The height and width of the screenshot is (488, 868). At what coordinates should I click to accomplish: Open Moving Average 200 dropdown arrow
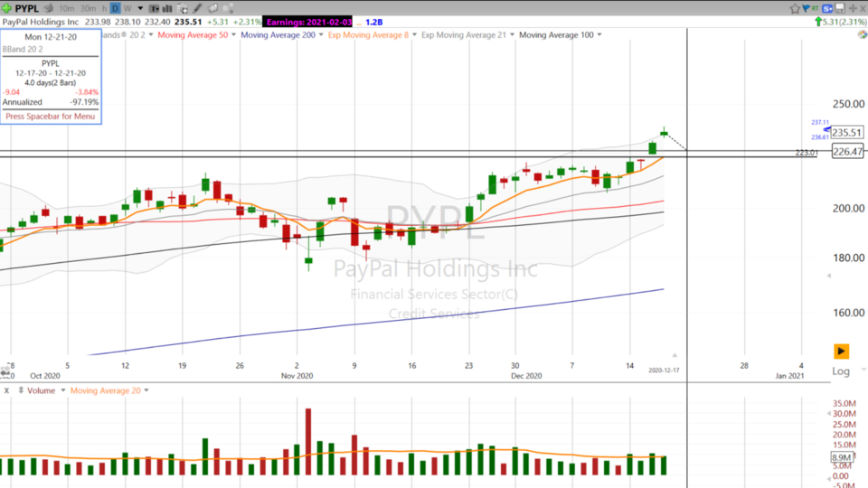pos(321,35)
